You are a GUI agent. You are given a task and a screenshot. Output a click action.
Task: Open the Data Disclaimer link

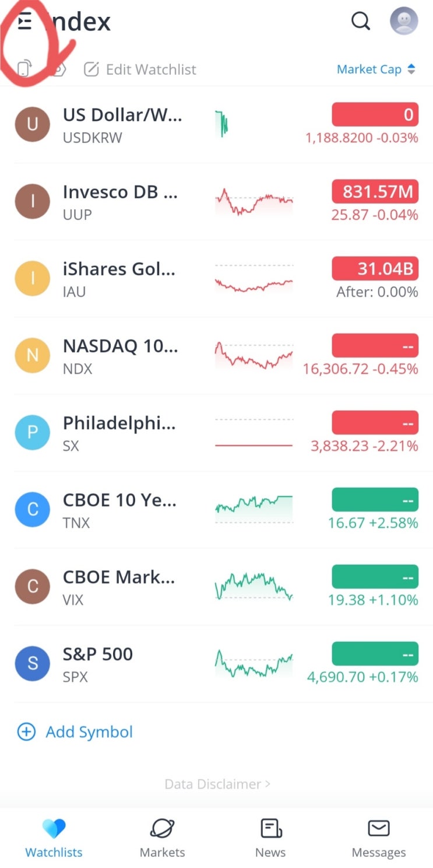pos(217,784)
